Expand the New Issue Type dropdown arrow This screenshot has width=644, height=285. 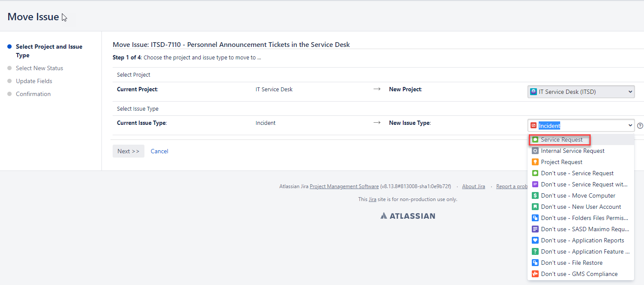tap(630, 126)
